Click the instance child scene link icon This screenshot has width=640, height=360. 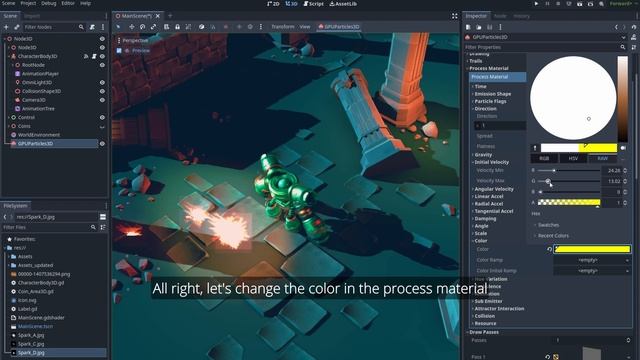pos(17,27)
